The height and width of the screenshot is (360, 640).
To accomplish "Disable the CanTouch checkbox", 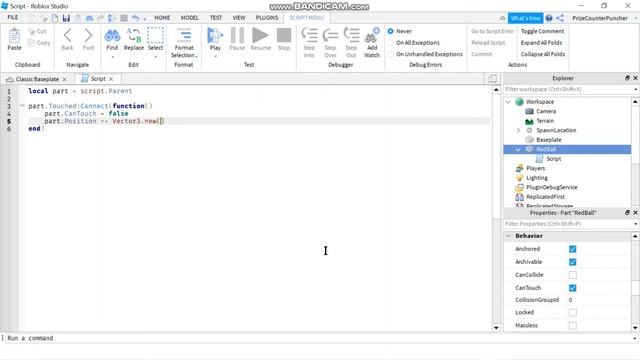I will click(x=573, y=288).
